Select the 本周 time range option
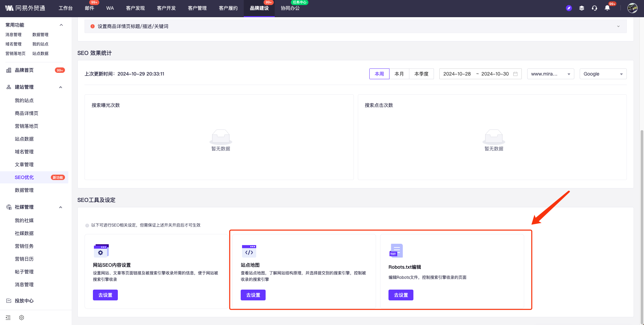This screenshot has height=325, width=644. tap(379, 74)
